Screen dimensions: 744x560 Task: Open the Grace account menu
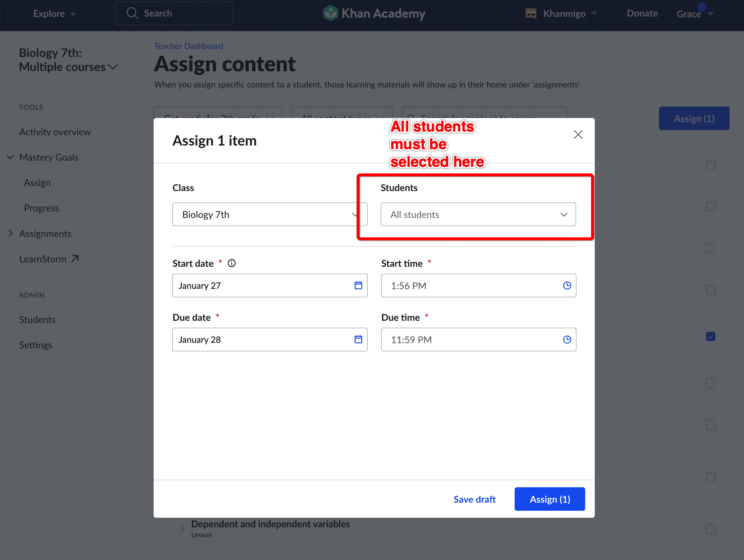click(695, 14)
